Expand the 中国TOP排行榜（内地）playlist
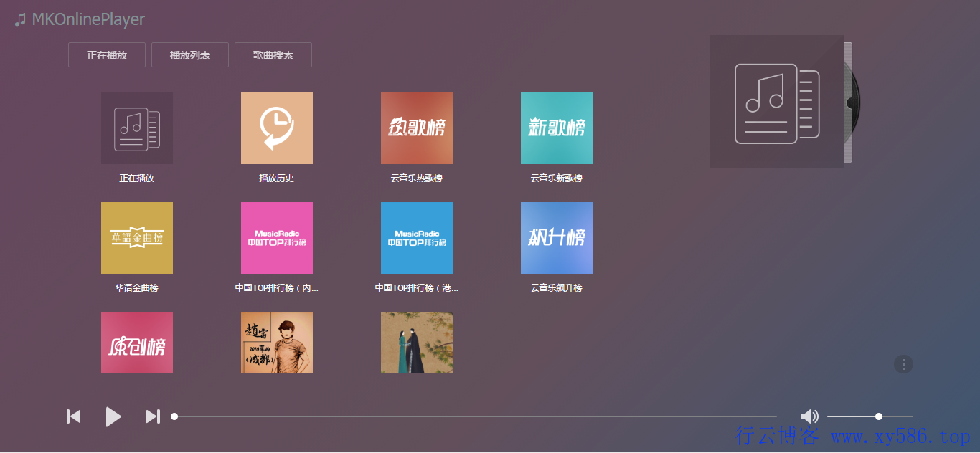 pos(277,238)
